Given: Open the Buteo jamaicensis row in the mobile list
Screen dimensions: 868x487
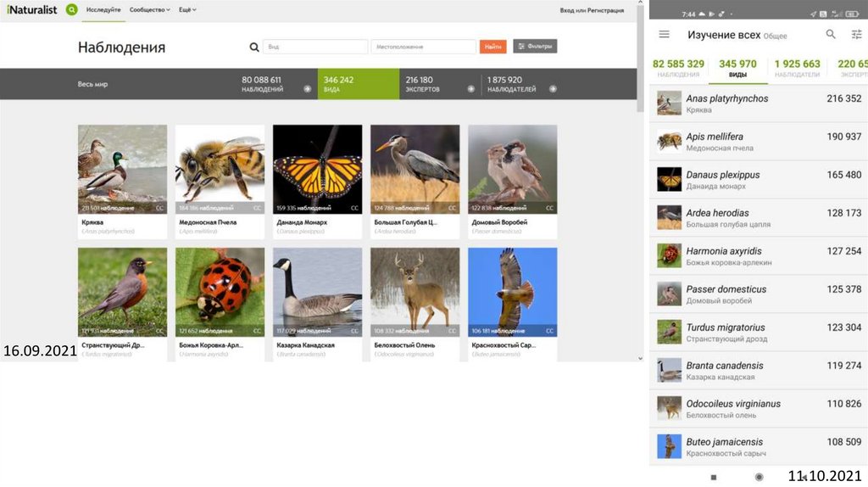Looking at the screenshot, I should [759, 446].
